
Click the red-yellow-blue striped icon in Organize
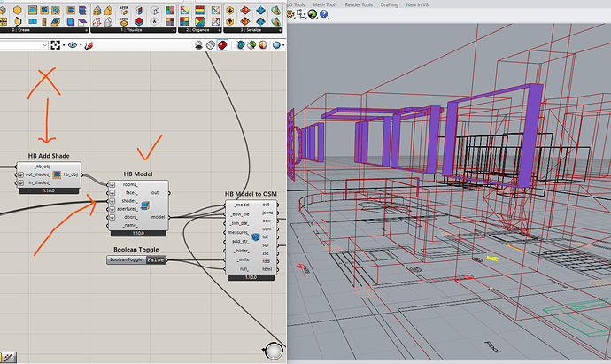(200, 10)
